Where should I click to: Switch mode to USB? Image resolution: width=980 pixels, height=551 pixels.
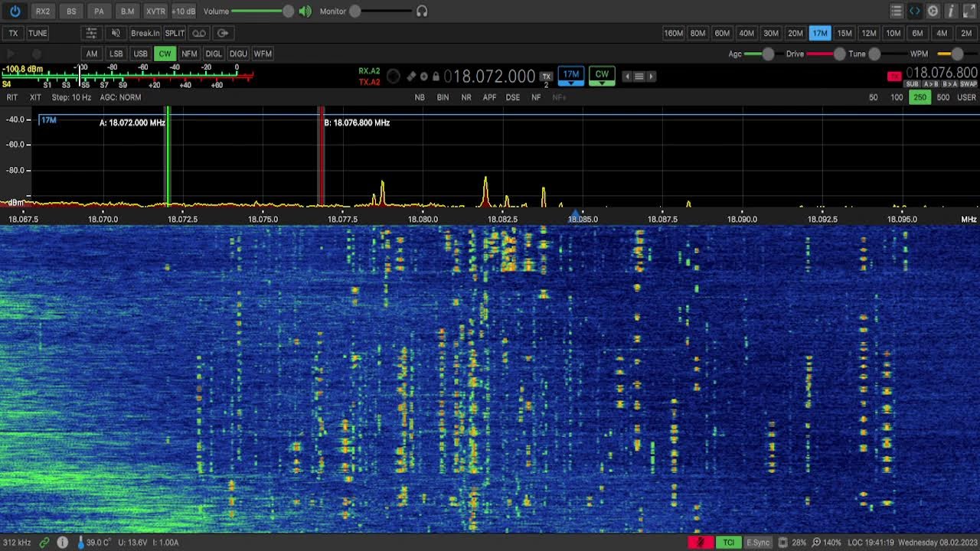tap(141, 54)
